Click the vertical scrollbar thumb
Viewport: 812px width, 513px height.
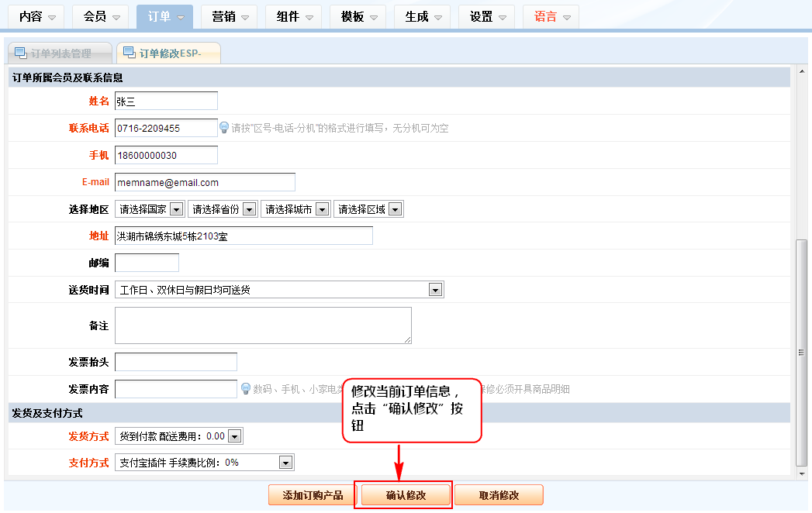click(802, 353)
